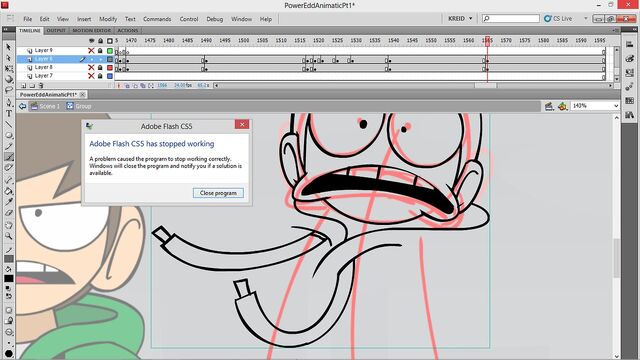Delete layer with trash icon

(x=40, y=86)
